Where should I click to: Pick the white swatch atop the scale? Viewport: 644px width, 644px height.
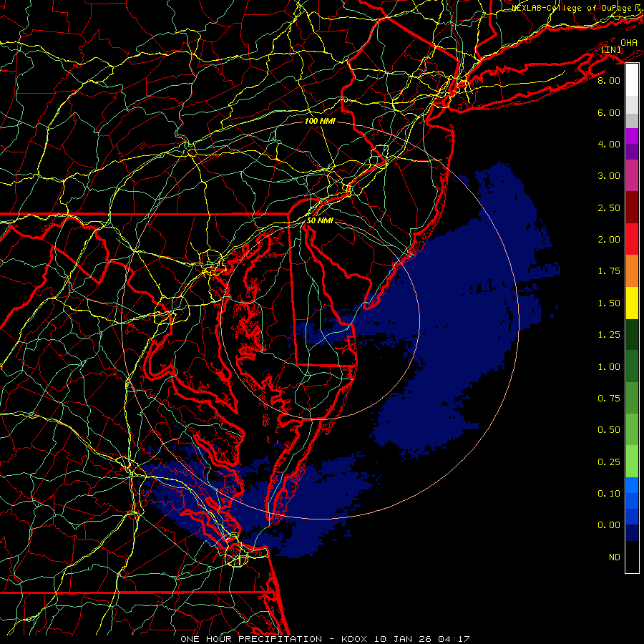[632, 80]
